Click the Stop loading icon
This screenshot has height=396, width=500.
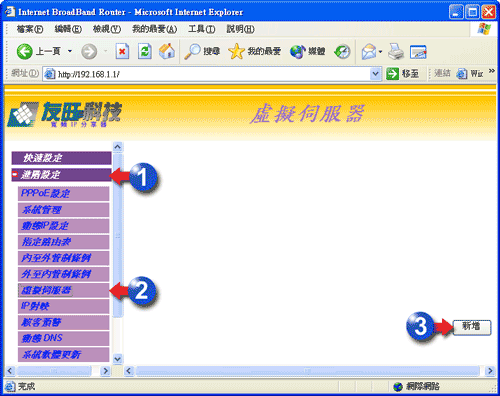coord(122,52)
